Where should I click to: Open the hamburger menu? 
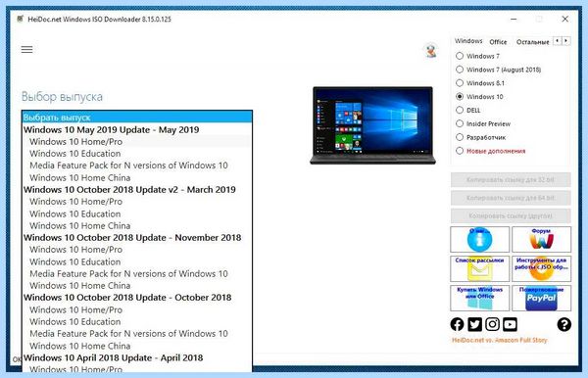click(x=26, y=49)
